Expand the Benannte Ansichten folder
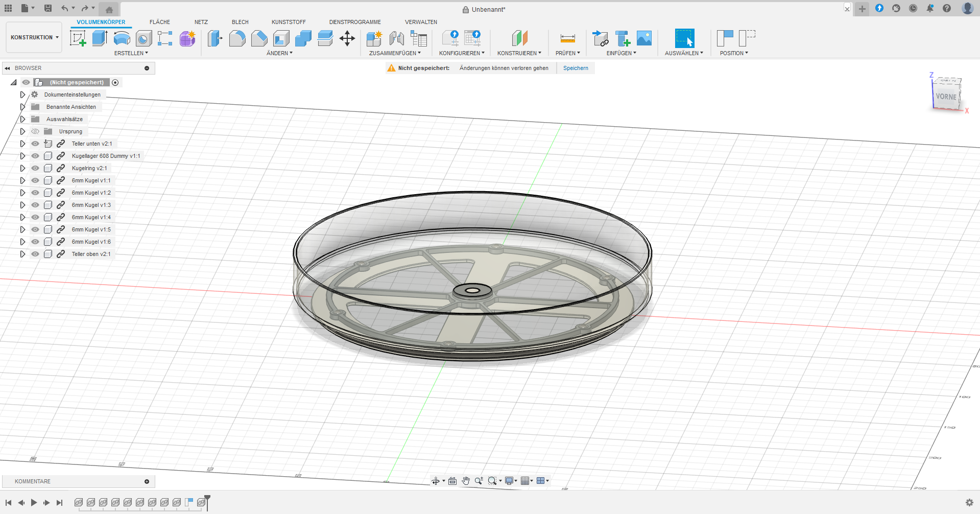Image resolution: width=980 pixels, height=514 pixels. [x=22, y=107]
